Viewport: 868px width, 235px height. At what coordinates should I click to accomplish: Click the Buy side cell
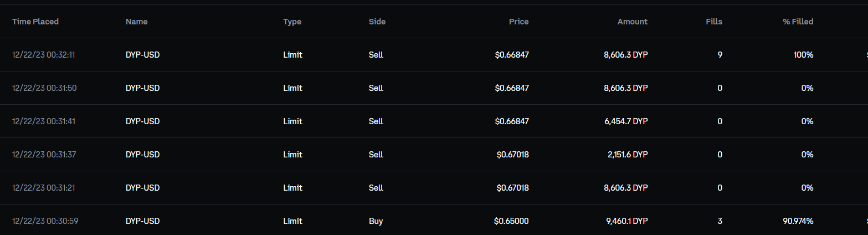pyautogui.click(x=376, y=221)
